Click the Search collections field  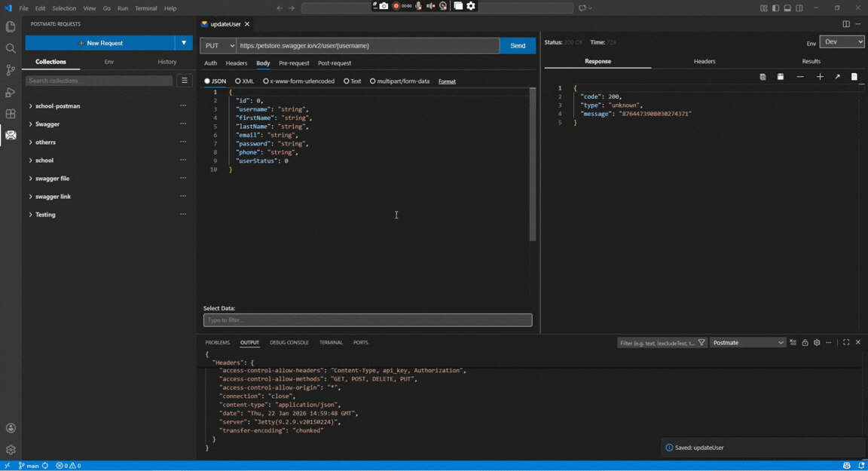pos(99,80)
